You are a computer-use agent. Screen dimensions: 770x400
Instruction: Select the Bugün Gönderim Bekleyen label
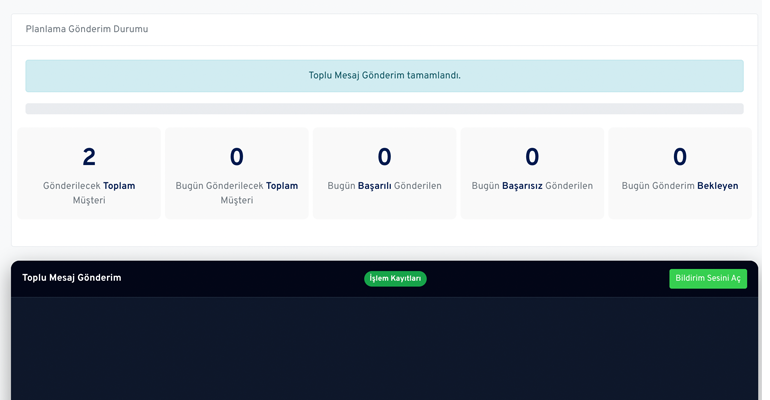(x=680, y=186)
